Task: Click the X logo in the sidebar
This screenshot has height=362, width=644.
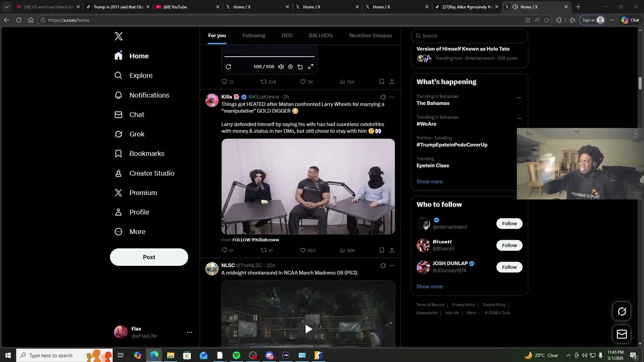Action: [118, 36]
